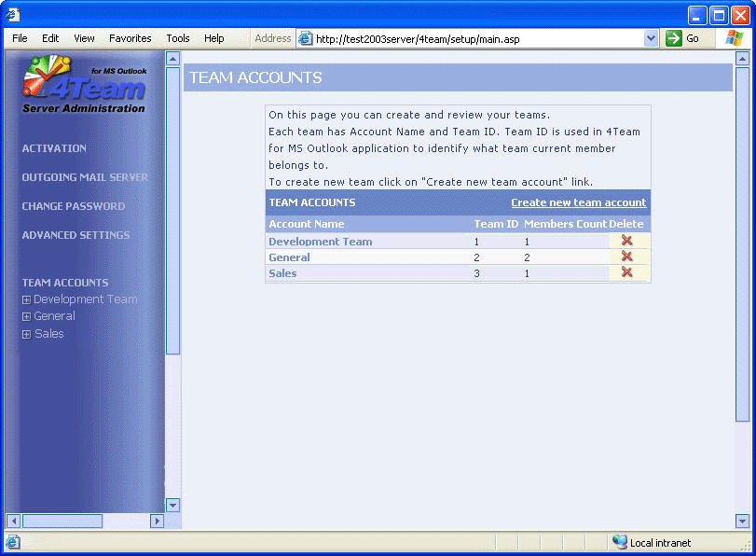The image size is (756, 556).
Task: Open the Edit menu
Action: click(50, 38)
